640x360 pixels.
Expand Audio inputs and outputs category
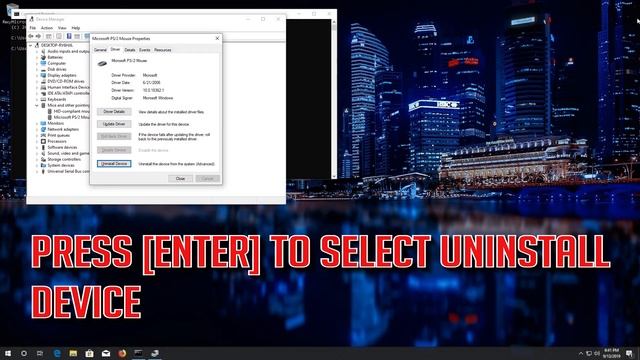tap(37, 51)
